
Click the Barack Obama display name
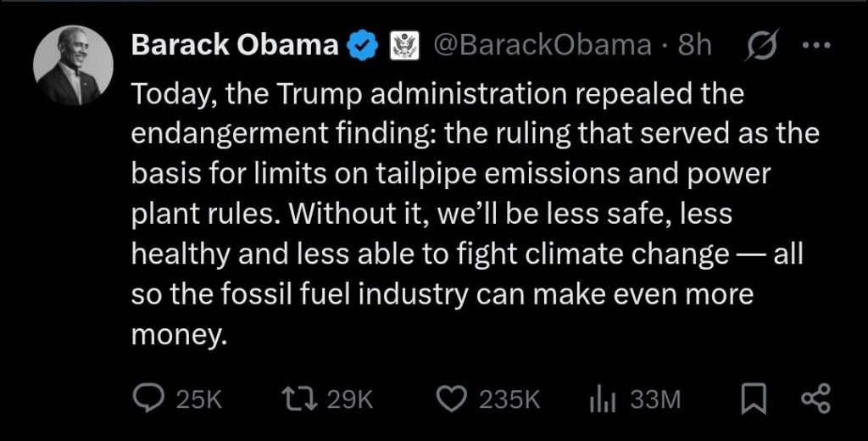(x=235, y=46)
